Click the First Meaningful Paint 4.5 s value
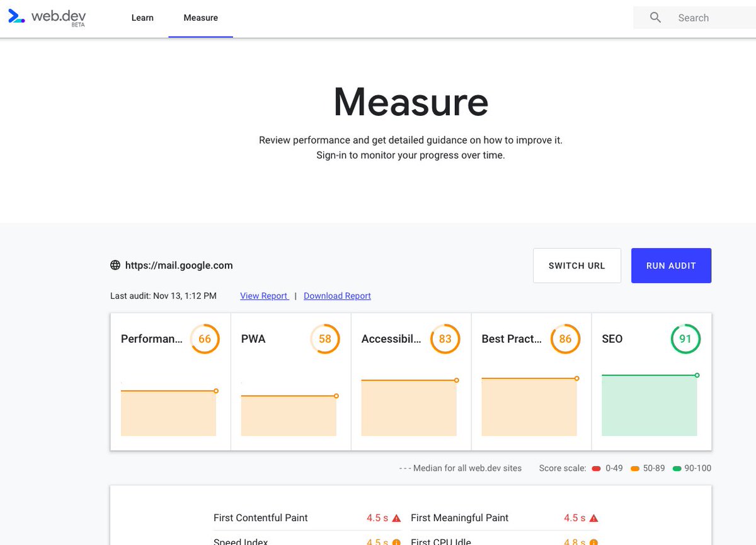 point(575,518)
